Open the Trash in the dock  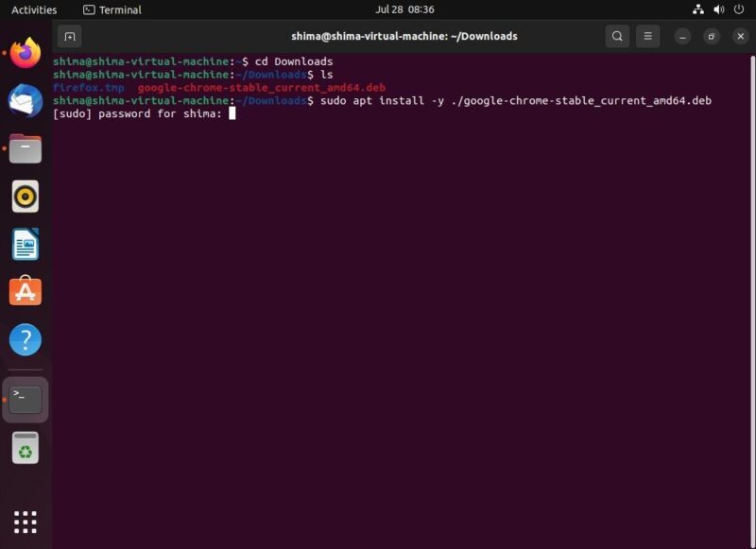pyautogui.click(x=26, y=447)
